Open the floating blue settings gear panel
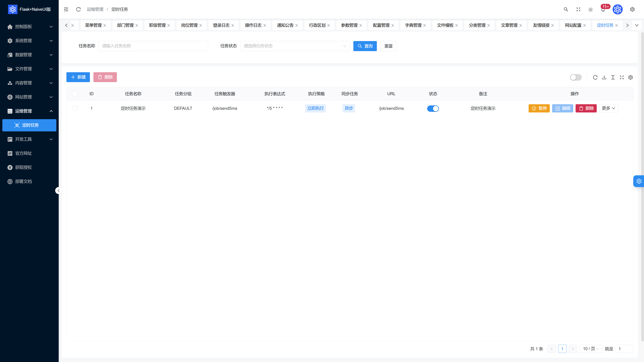The width and height of the screenshot is (644, 362). click(x=639, y=181)
